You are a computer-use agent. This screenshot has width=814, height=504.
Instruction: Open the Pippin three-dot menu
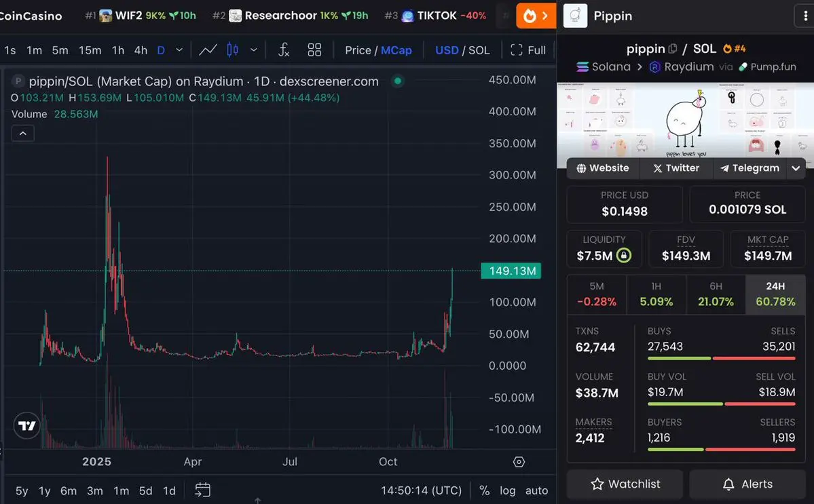[x=805, y=16]
